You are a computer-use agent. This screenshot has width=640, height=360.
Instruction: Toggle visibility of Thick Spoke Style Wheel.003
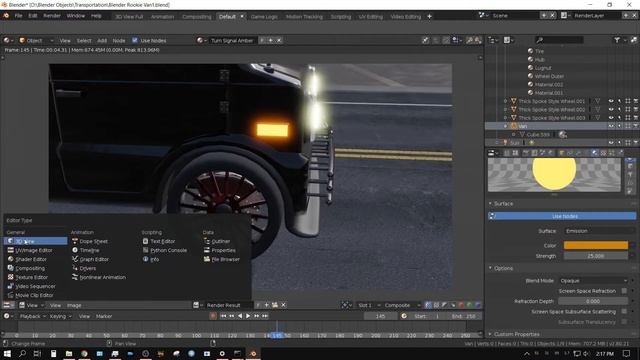coord(611,118)
